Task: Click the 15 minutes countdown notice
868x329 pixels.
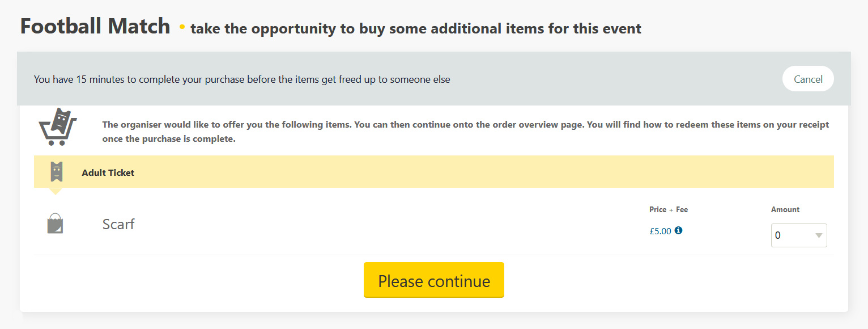Action: point(242,79)
